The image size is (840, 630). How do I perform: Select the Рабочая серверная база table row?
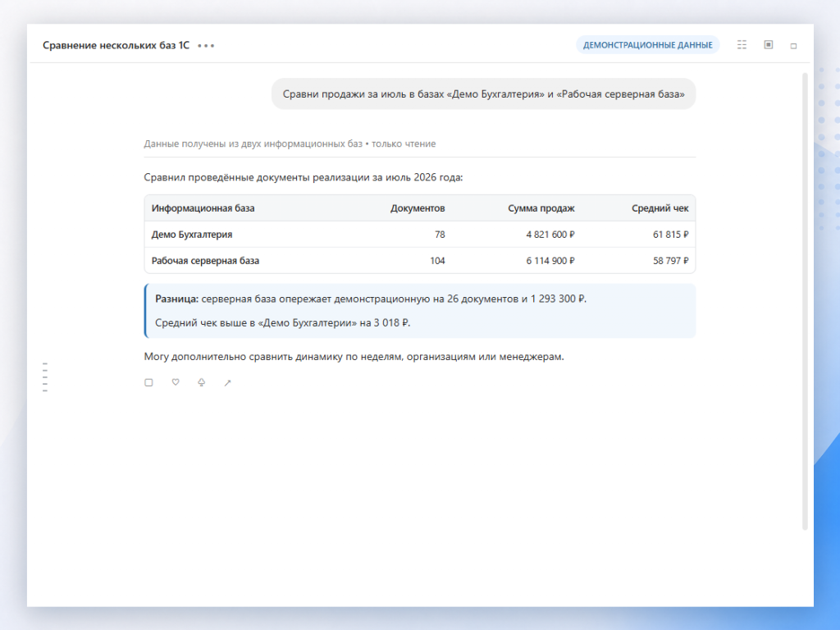click(420, 261)
